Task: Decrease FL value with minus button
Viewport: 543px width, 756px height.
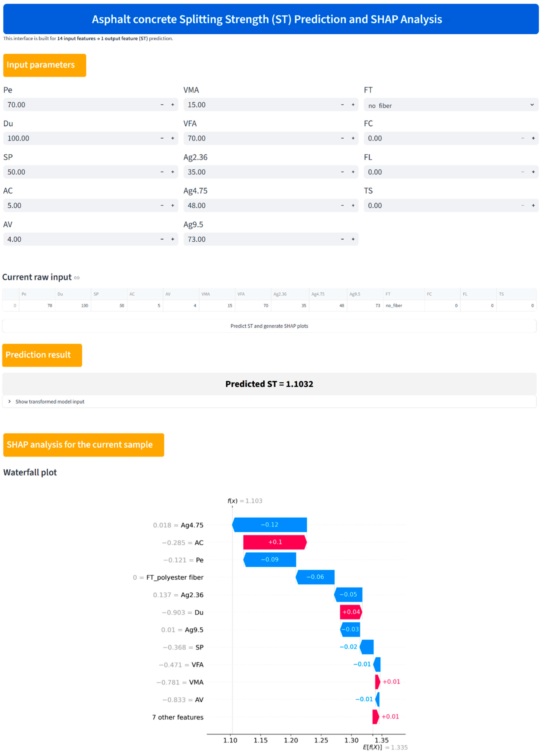Action: click(x=523, y=172)
